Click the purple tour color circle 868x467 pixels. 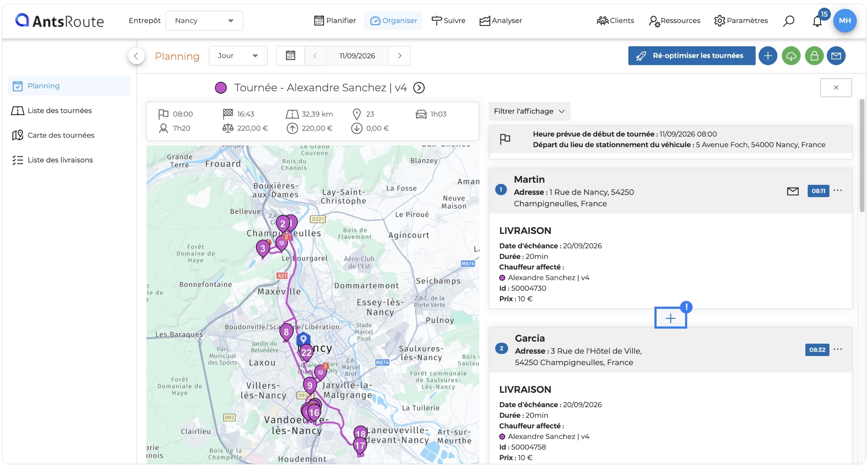[220, 88]
